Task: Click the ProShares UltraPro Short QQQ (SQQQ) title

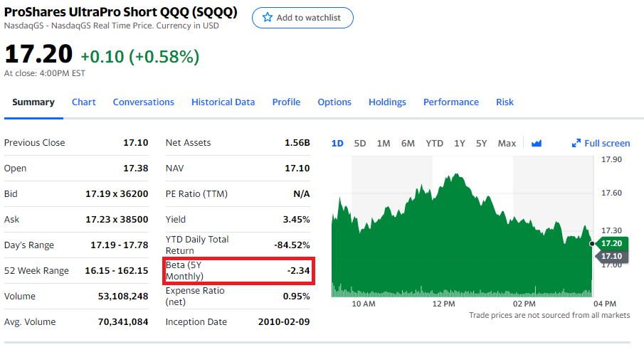Action: 120,12
